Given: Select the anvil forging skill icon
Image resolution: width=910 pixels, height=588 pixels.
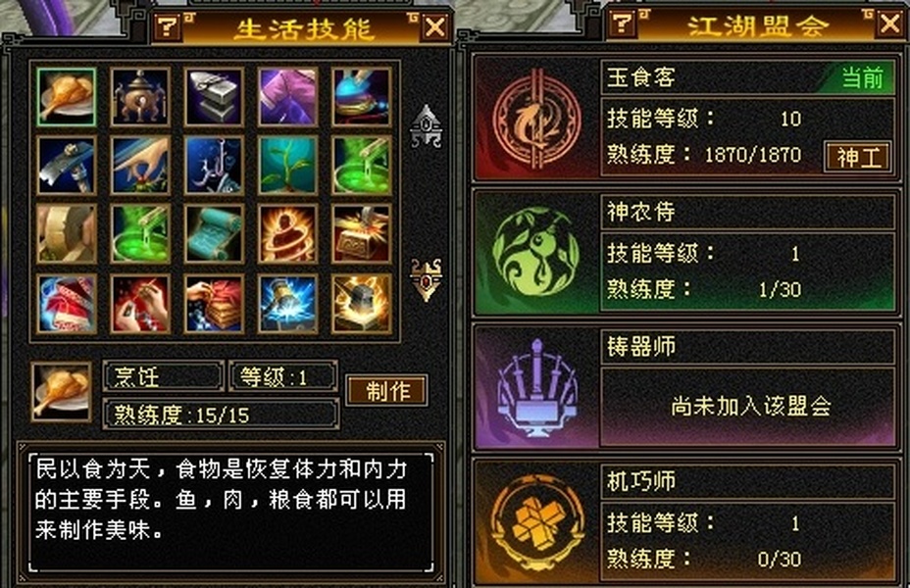Looking at the screenshot, I should click(x=214, y=97).
